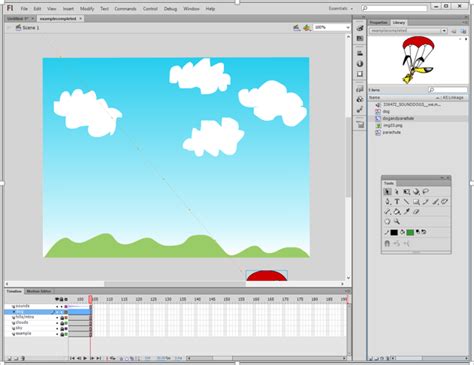This screenshot has width=474, height=365.
Task: Click the eye icon column header
Action: [x=57, y=299]
